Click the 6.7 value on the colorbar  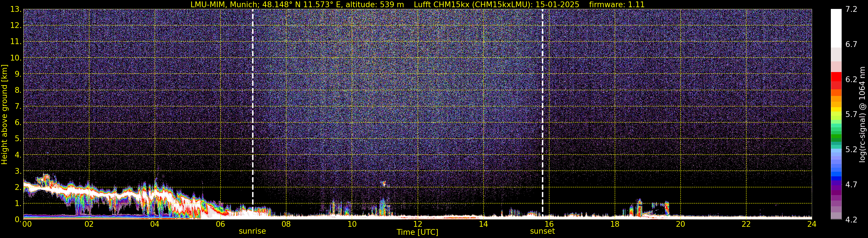tap(851, 44)
